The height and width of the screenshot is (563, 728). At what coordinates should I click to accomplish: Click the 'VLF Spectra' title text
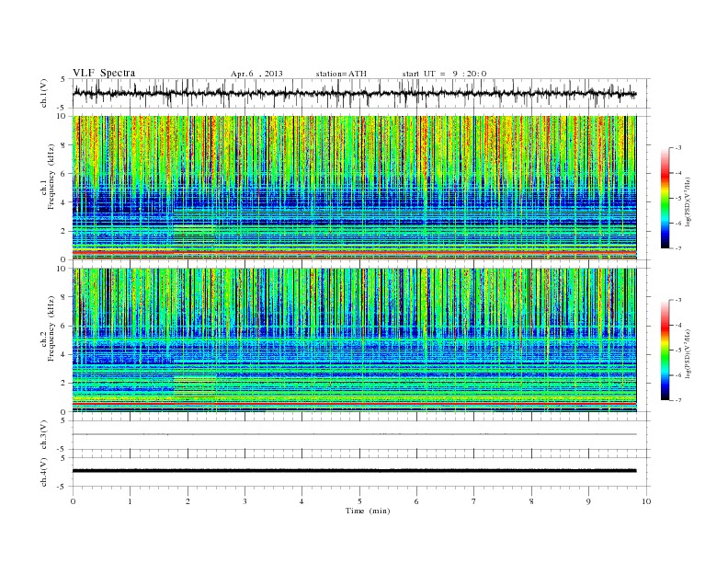[104, 73]
